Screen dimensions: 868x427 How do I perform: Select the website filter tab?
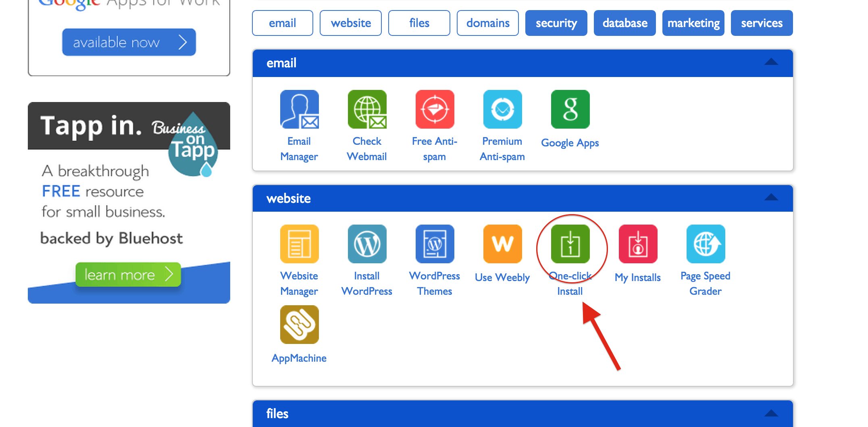(x=351, y=23)
